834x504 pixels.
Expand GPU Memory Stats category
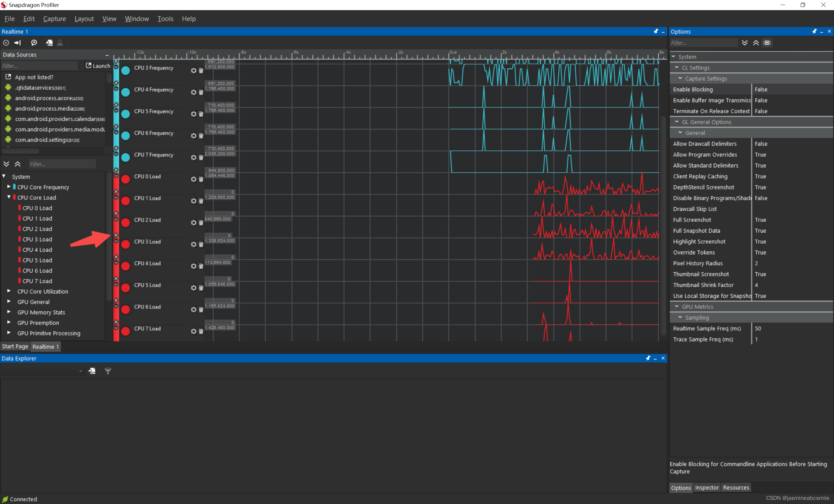tap(8, 312)
